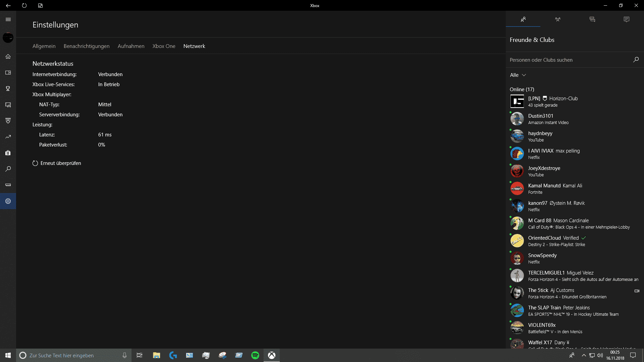644x362 pixels.
Task: Switch to Activity alerts panel icon
Action: [627, 19]
